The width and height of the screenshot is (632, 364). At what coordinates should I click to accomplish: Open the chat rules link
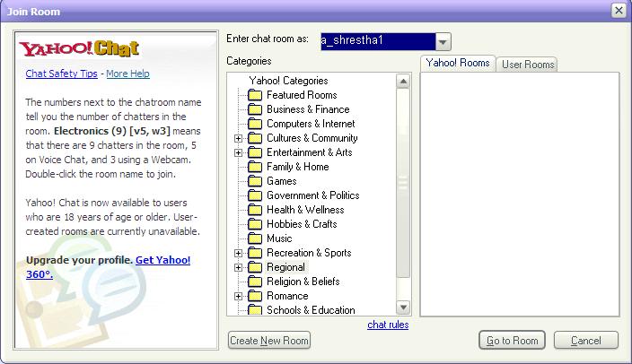388,325
